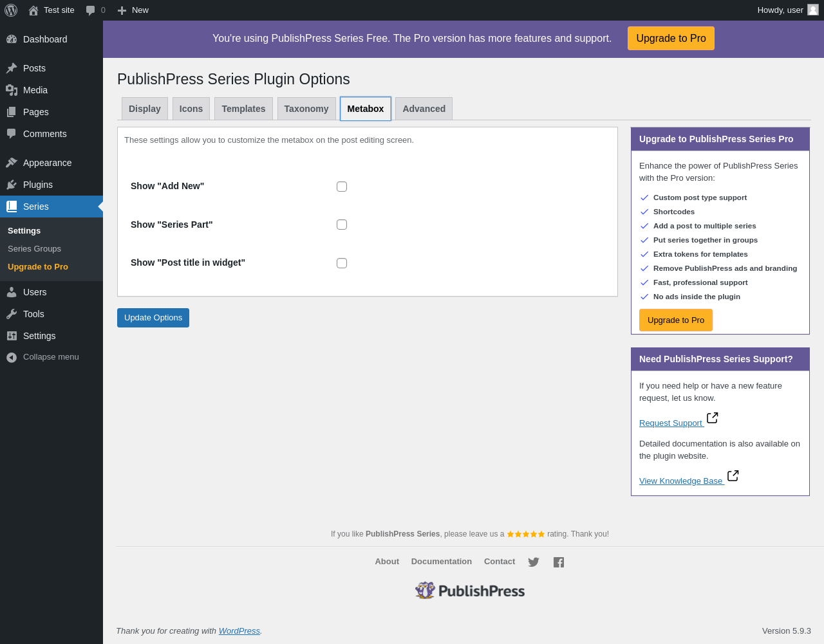Click the Tools wrench icon
Screen dimensions: 824x644
(x=12, y=314)
